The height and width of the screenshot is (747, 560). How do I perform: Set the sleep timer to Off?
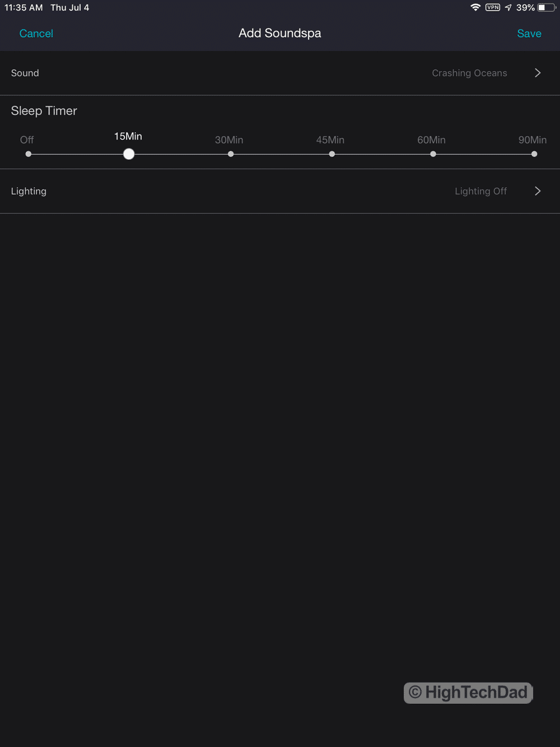pos(29,154)
